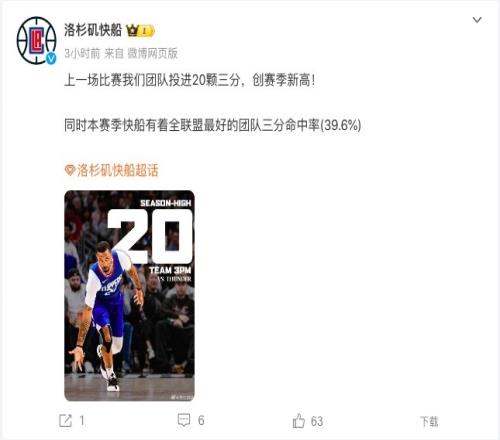Viewport: 500px width, 440px height.
Task: Click the gold crown VIP badge
Action: click(x=140, y=31)
